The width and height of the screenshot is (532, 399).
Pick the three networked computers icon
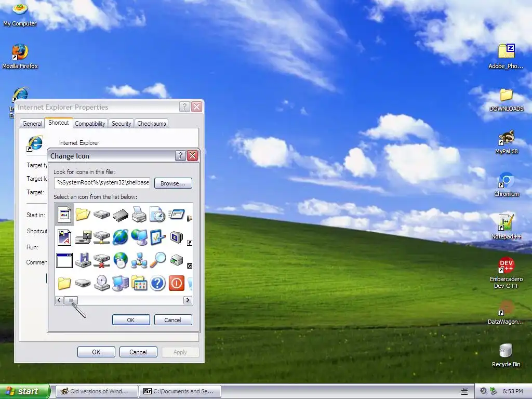click(x=139, y=260)
